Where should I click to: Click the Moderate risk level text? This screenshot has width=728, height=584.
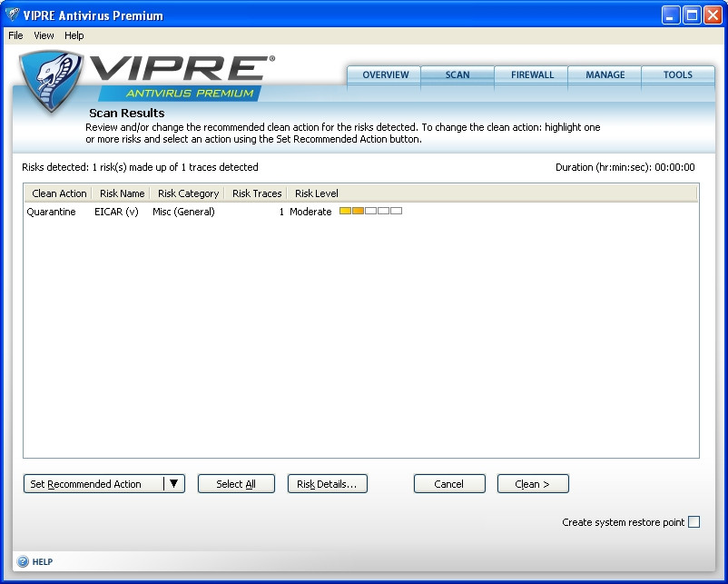[310, 212]
